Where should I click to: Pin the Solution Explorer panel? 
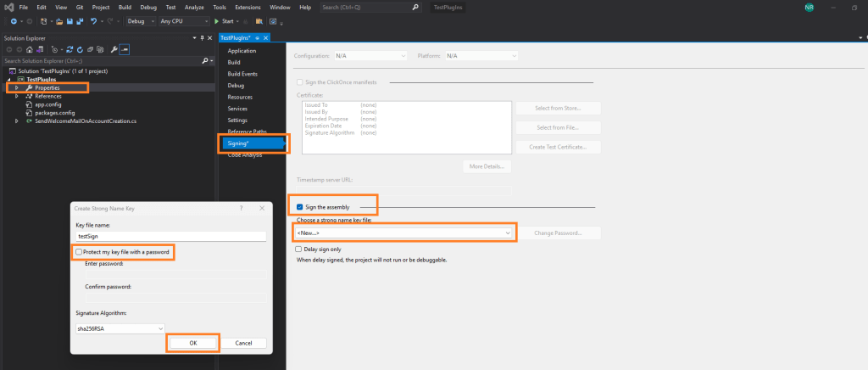pos(200,38)
